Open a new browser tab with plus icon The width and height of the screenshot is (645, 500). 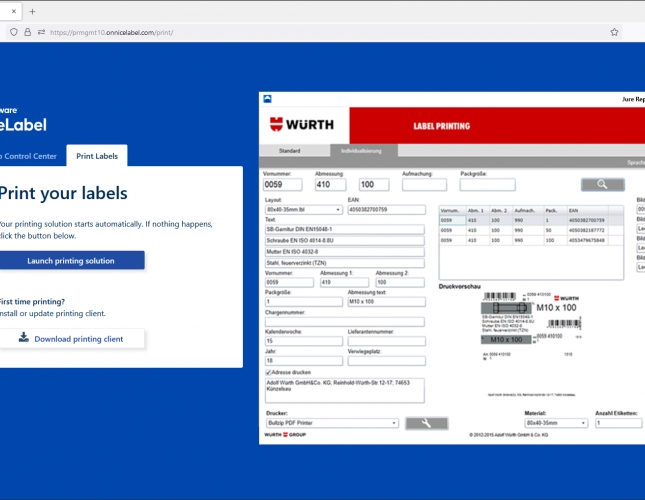[x=32, y=11]
